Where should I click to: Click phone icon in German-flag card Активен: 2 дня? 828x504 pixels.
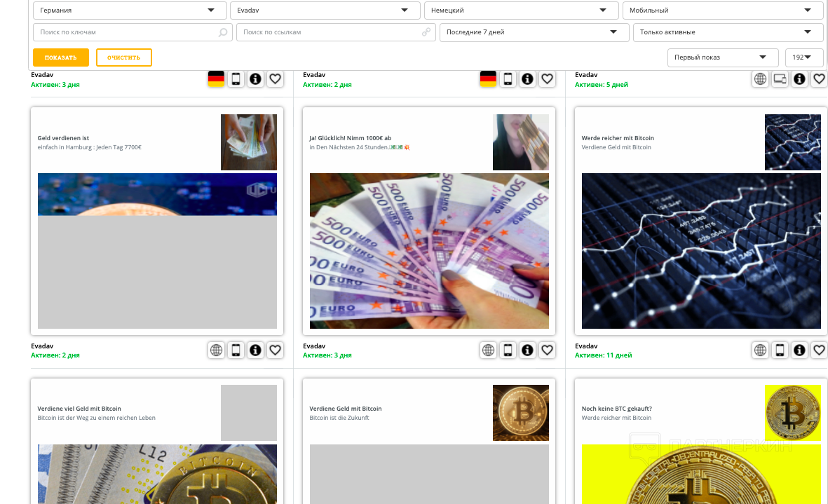pos(508,79)
